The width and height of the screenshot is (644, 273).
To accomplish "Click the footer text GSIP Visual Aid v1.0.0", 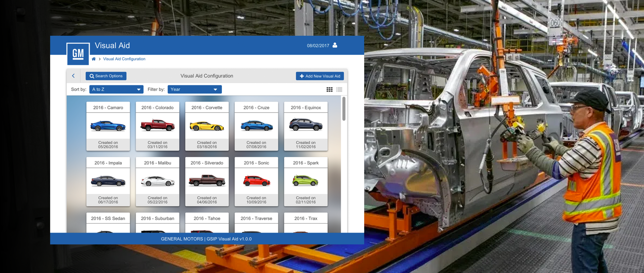I will coord(229,239).
